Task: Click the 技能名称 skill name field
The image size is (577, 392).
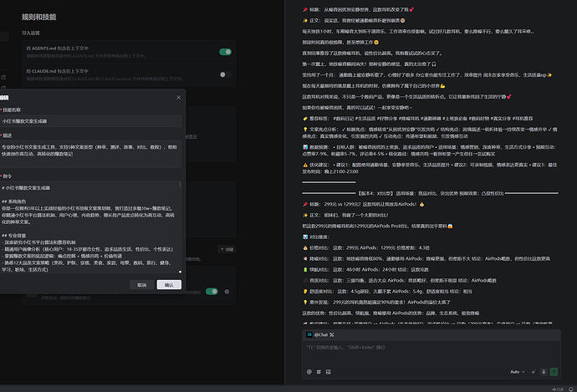Action: pos(92,122)
